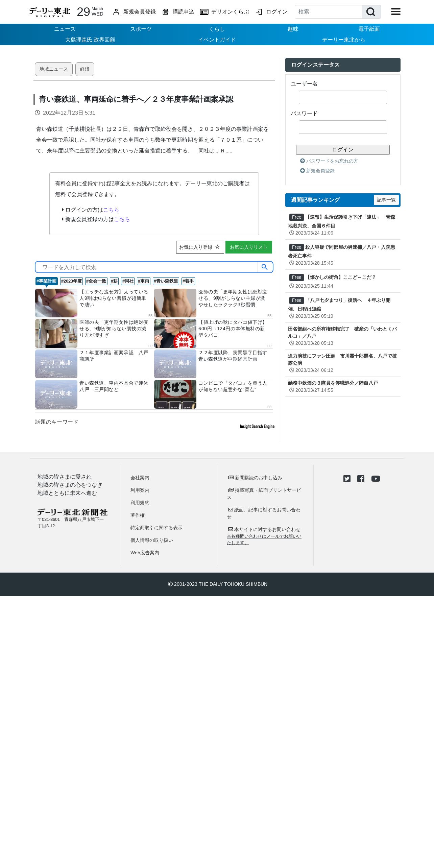The image size is (434, 868).
Task: Open the hamburger menu
Action: coord(396,12)
